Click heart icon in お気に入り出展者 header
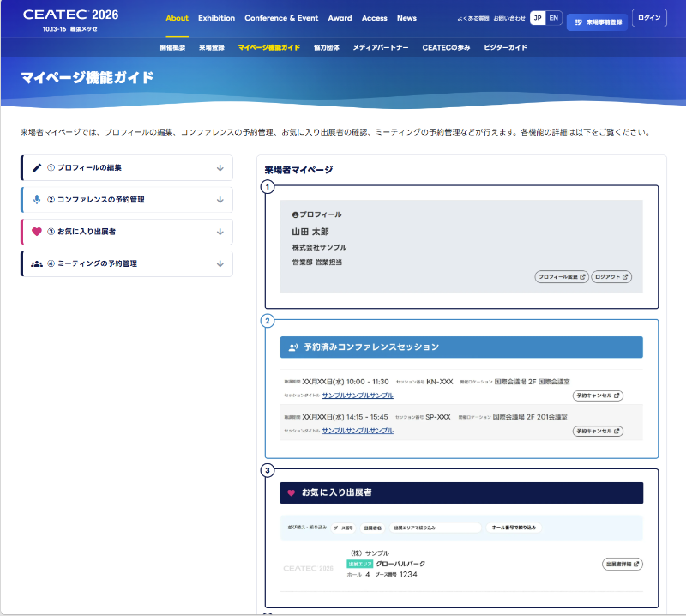This screenshot has width=686, height=616. tap(291, 493)
